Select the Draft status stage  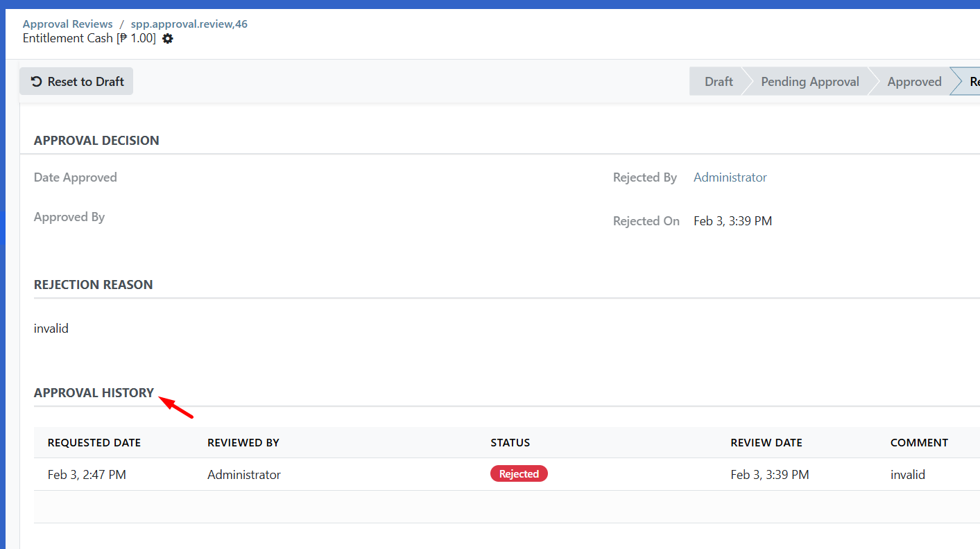(x=718, y=82)
